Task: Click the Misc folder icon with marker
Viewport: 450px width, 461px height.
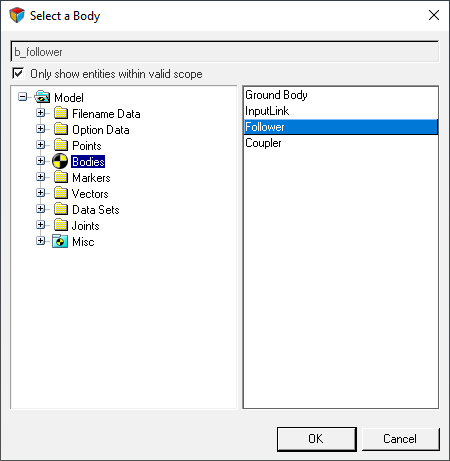Action: click(x=60, y=241)
